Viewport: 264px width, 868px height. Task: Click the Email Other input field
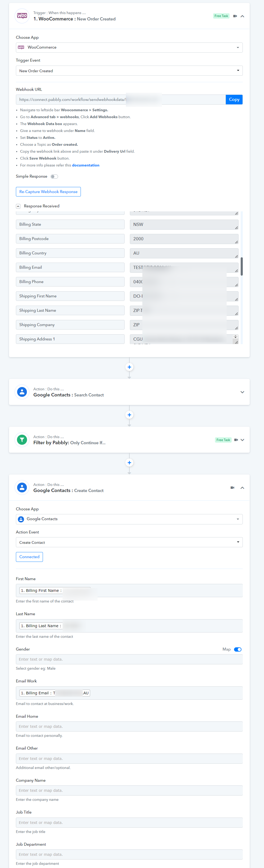coord(129,759)
